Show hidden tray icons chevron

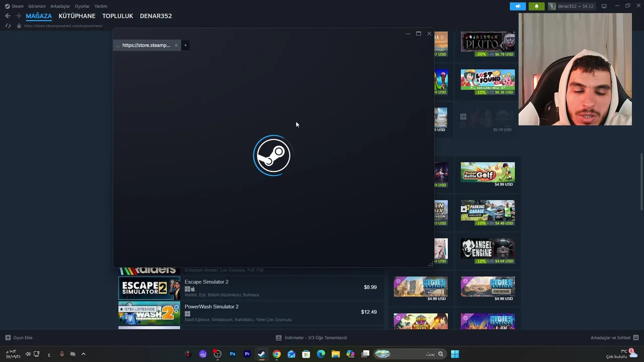[x=84, y=354]
